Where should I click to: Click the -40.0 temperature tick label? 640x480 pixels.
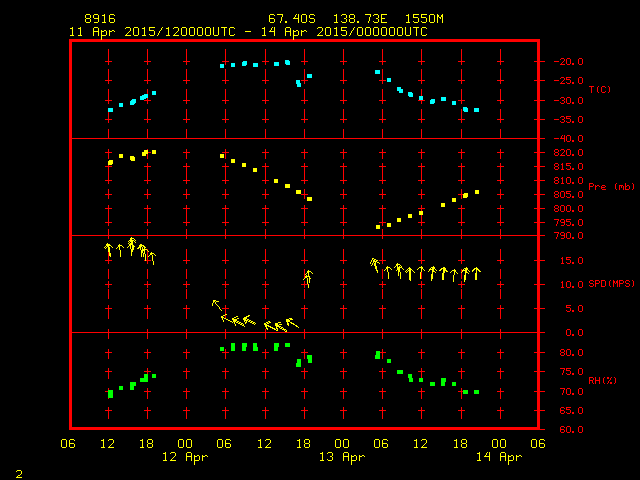[x=568, y=139]
